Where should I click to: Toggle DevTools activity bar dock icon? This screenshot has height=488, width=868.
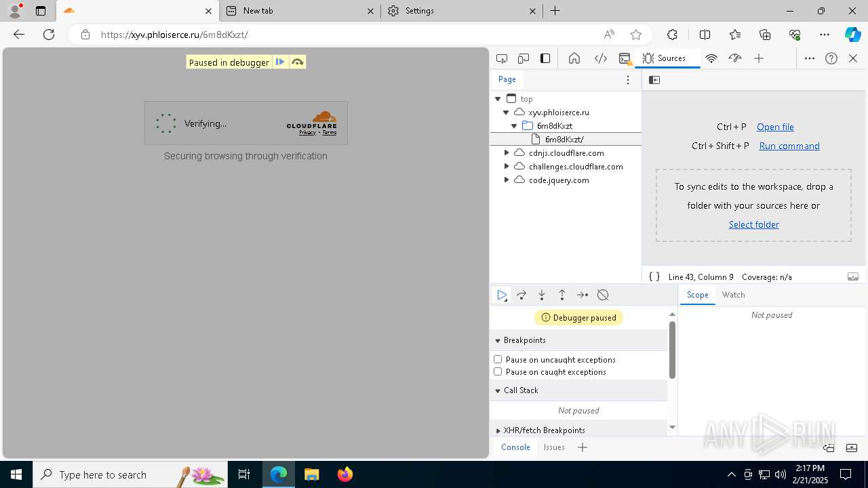click(545, 58)
